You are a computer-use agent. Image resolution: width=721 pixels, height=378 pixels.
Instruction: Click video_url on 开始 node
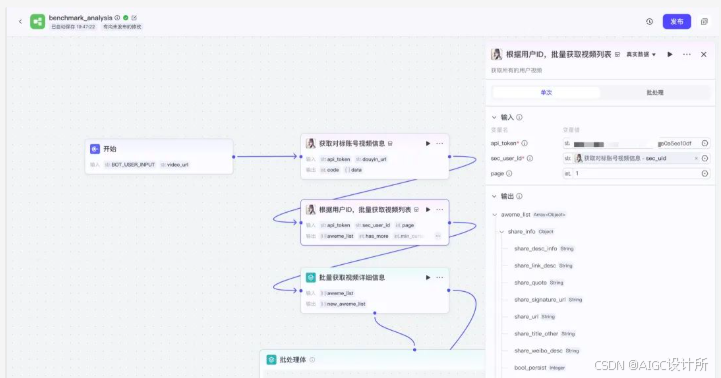175,165
